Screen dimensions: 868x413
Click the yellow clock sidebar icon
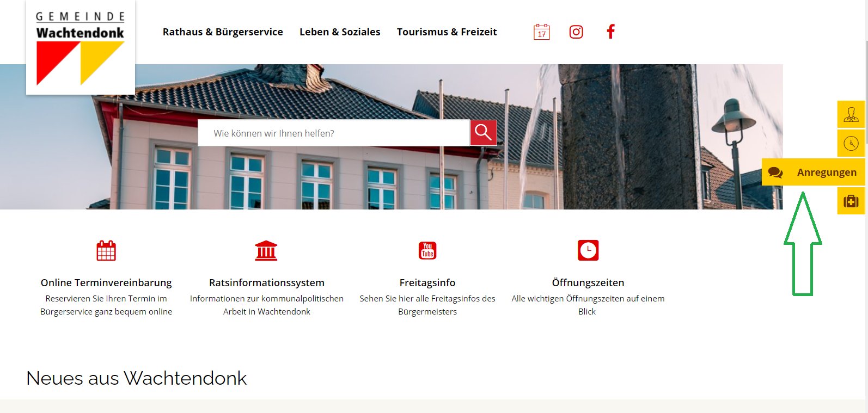pos(851,143)
